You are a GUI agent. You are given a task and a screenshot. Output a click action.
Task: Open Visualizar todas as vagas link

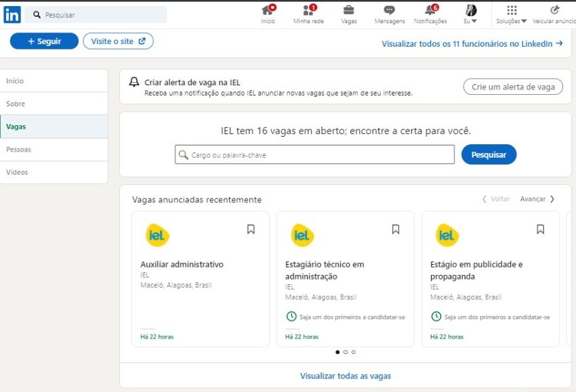coord(346,376)
